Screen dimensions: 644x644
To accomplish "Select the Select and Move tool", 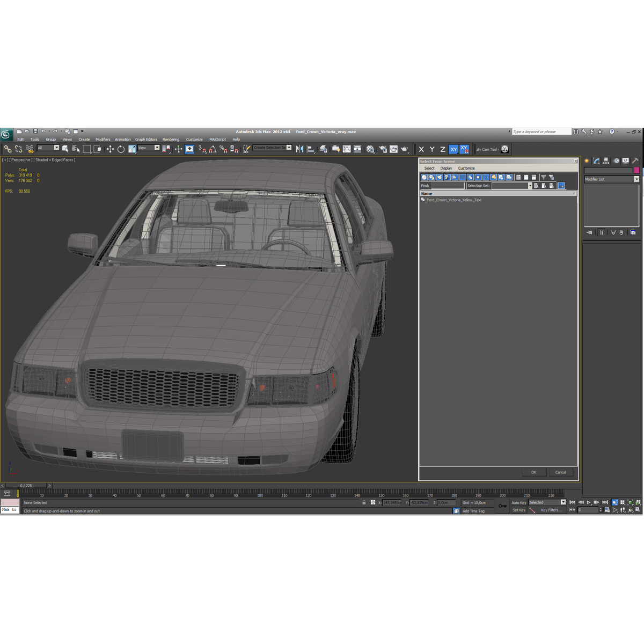I will (x=111, y=149).
